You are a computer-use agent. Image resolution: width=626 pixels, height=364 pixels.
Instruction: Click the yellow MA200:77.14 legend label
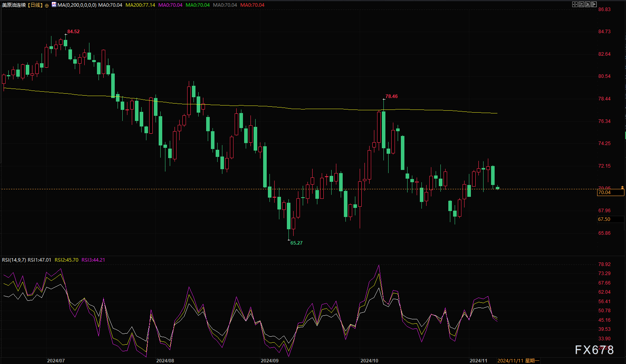coord(140,5)
